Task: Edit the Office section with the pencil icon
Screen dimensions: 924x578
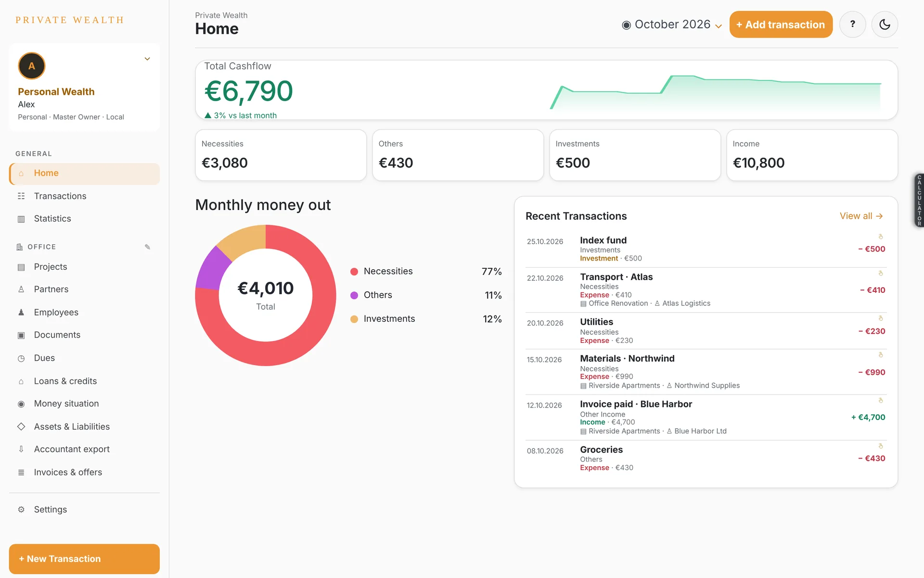Action: (x=148, y=247)
